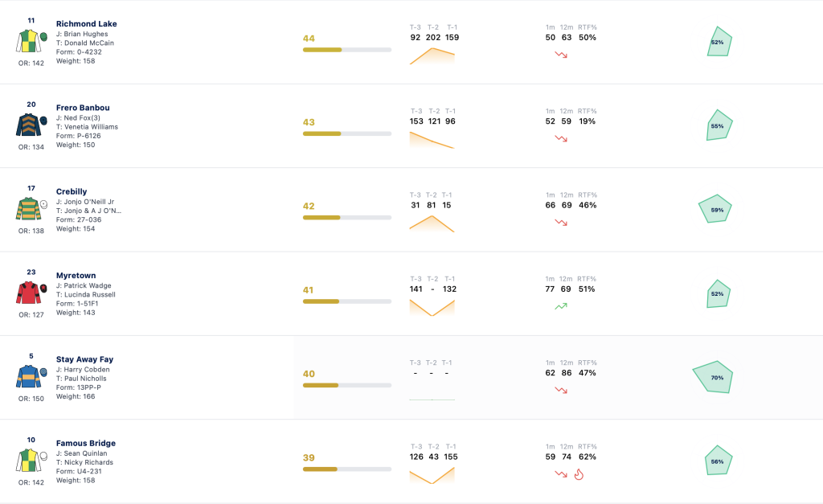Click Myretown's 52% radar chart

(x=718, y=293)
